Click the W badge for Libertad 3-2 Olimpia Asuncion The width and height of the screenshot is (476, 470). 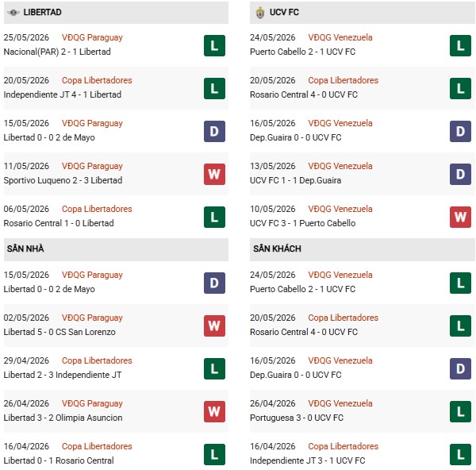(x=214, y=411)
